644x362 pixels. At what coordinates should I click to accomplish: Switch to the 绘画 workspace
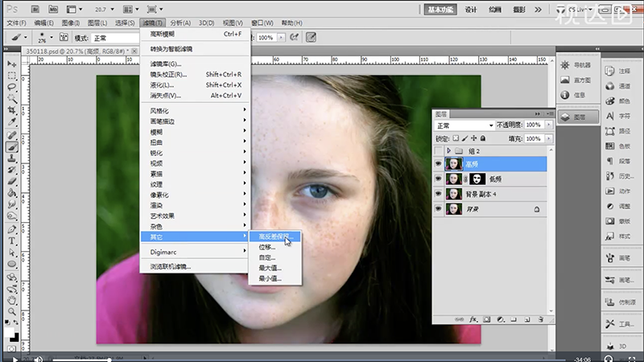point(495,10)
